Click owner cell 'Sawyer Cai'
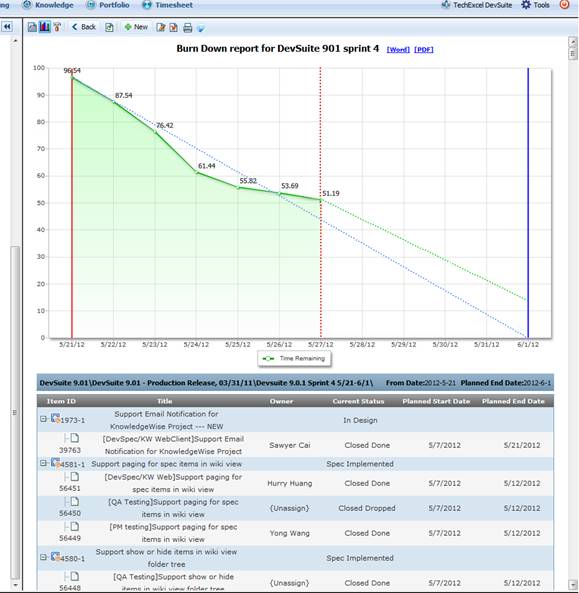This screenshot has height=593, width=579. pos(290,445)
